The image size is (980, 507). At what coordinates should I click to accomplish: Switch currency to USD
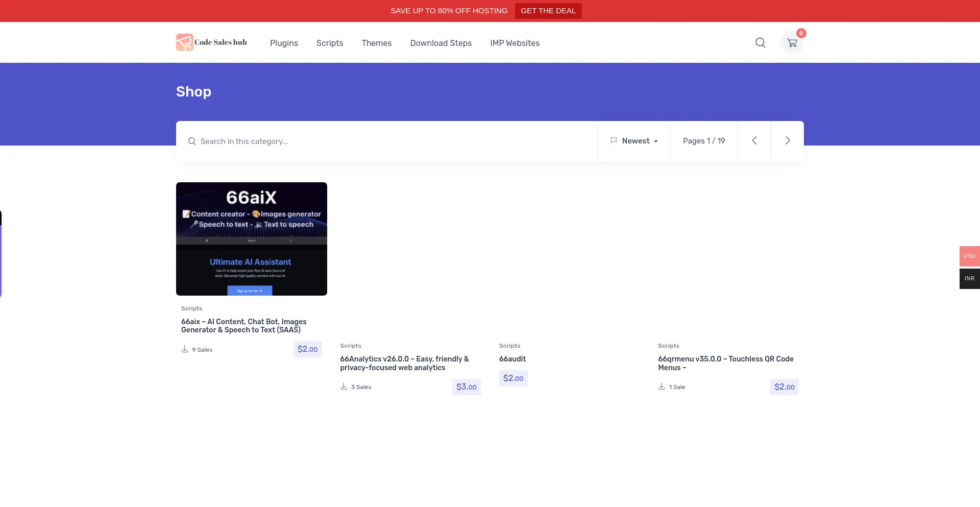pyautogui.click(x=969, y=256)
